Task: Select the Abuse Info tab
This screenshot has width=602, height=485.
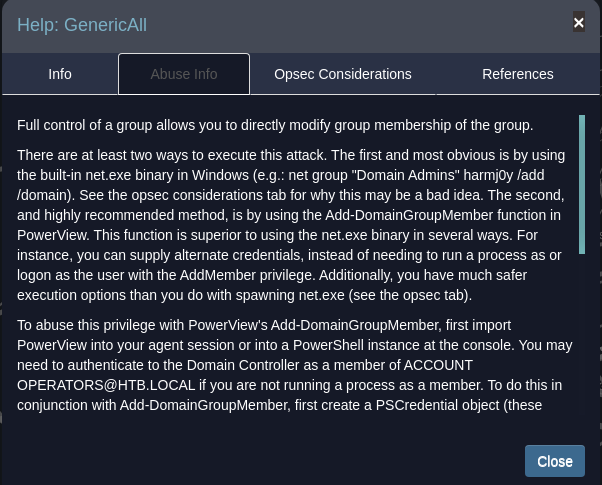Action: point(184,74)
